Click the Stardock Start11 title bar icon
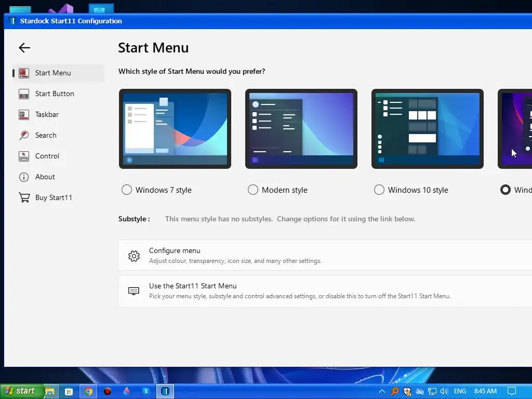This screenshot has width=532, height=399. (12, 21)
